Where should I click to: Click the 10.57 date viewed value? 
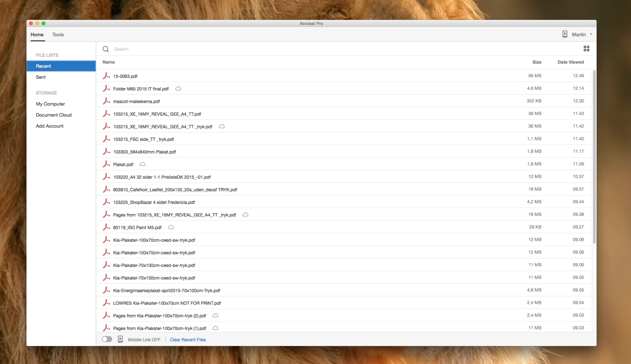(578, 176)
